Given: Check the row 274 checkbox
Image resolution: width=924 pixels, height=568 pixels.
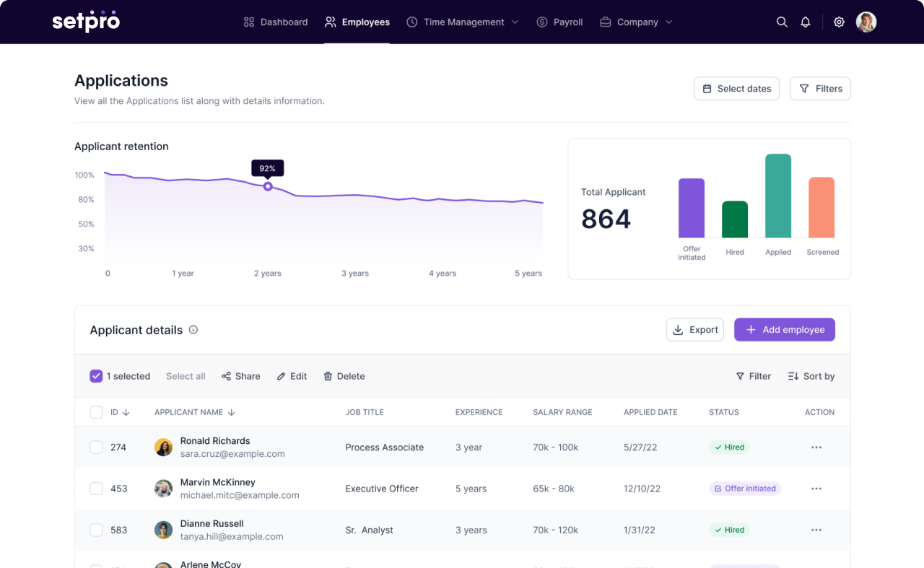Looking at the screenshot, I should tap(96, 447).
